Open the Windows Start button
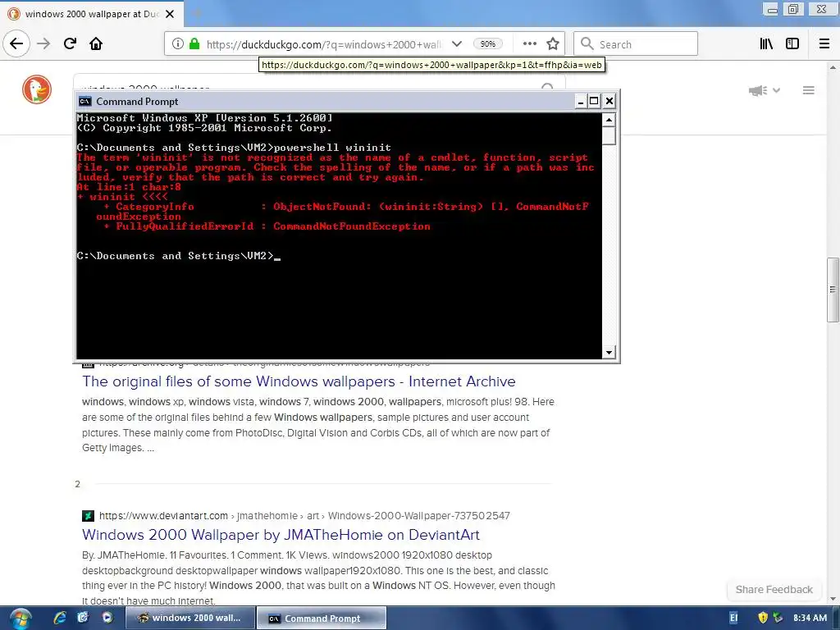The height and width of the screenshot is (630, 840). [x=20, y=619]
